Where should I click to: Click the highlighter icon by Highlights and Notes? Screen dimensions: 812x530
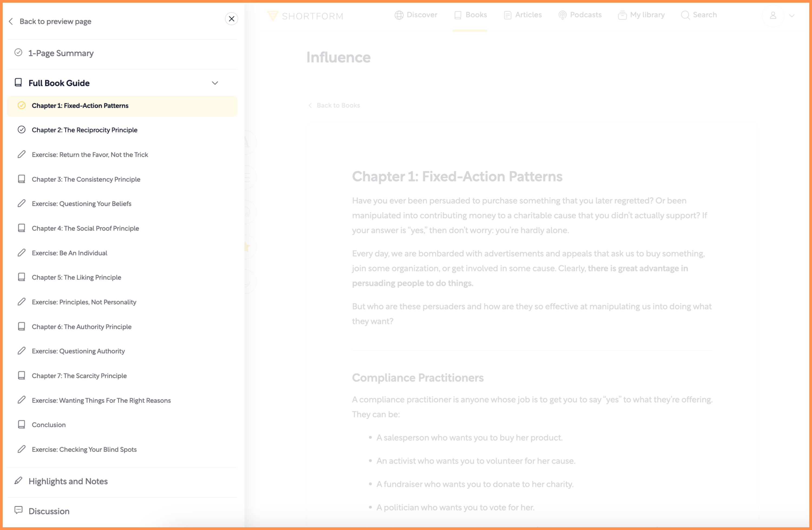pos(18,481)
